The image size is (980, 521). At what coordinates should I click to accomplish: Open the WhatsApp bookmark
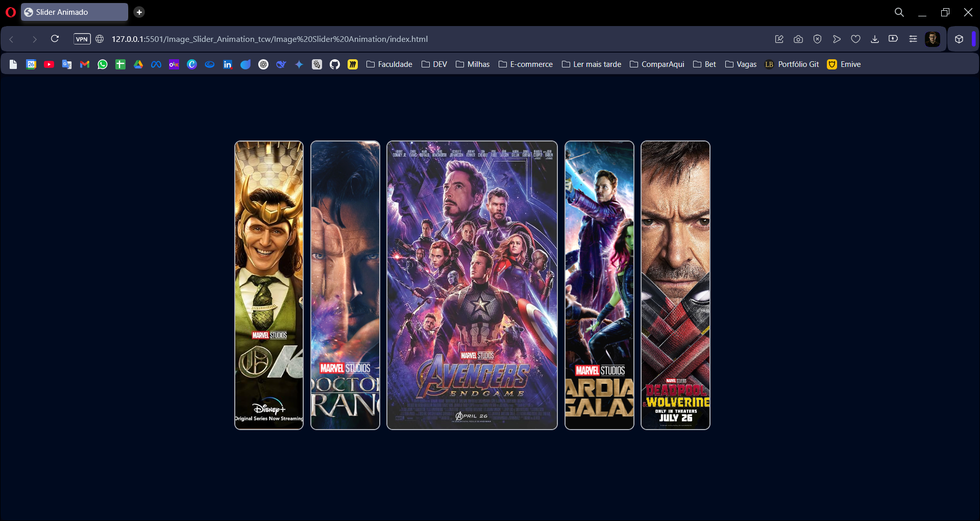(x=103, y=64)
